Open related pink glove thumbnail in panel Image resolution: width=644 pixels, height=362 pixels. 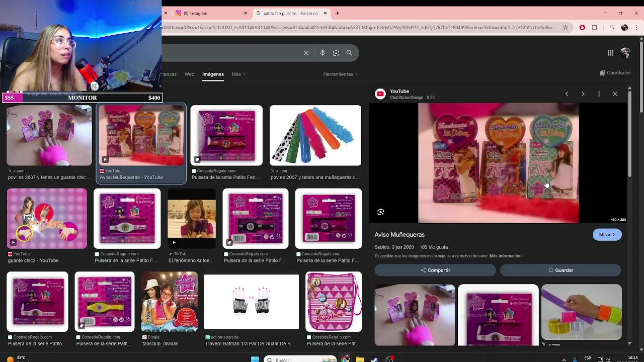415,315
